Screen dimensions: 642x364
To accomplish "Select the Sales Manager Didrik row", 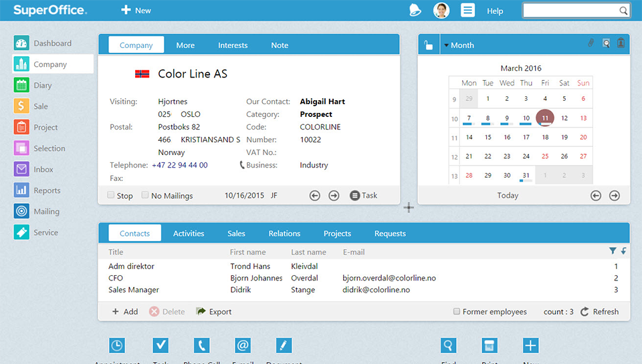I will pos(364,290).
